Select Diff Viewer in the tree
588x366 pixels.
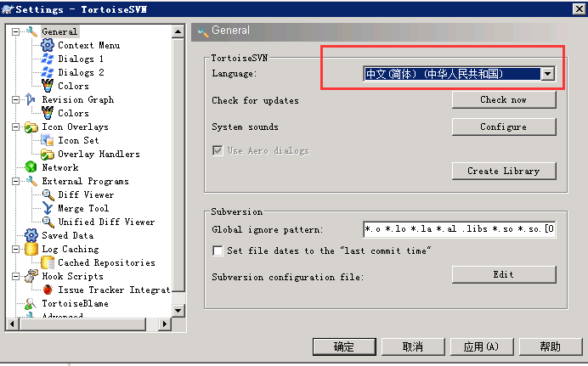(x=86, y=194)
